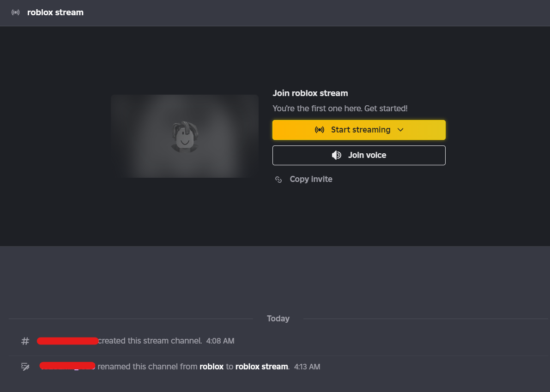Click the roblox stream channel title

coord(55,12)
